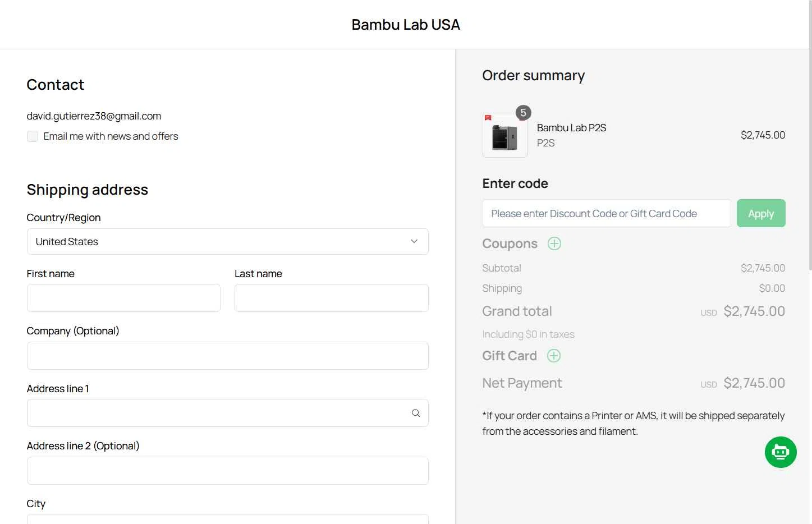
Task: Click the Grand total $2,745.00 amount
Action: [754, 311]
